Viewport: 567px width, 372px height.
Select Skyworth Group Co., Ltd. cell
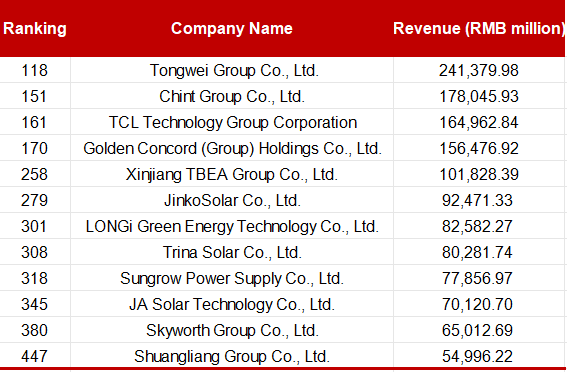click(x=232, y=330)
